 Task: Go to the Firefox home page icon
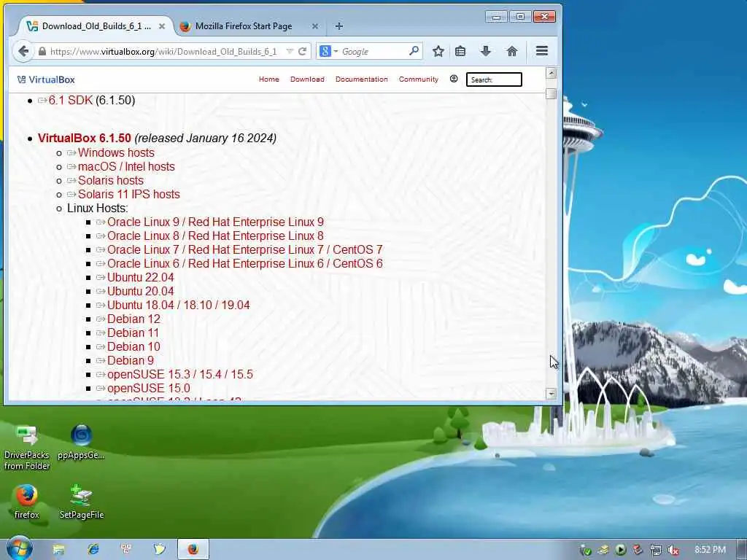pyautogui.click(x=512, y=52)
